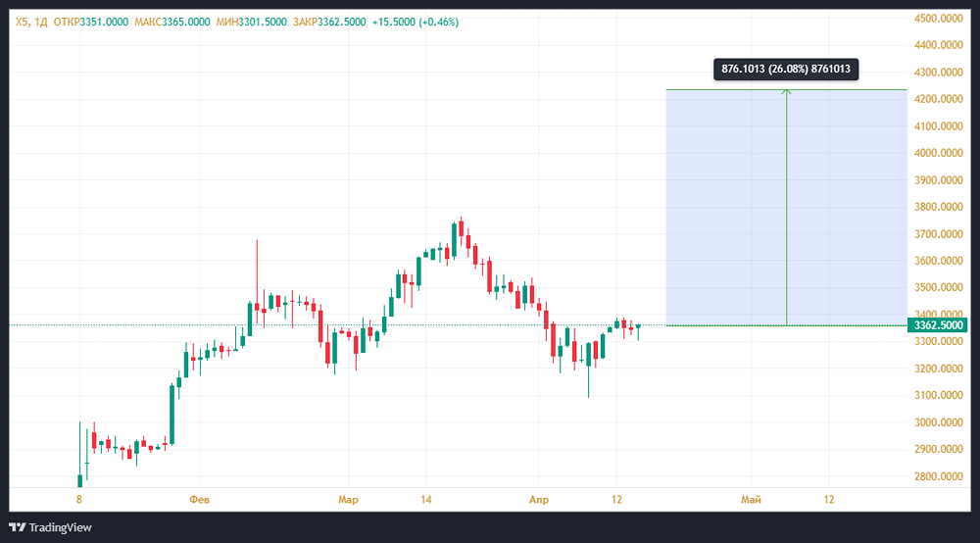The image size is (980, 543).
Task: Select the current price label 3362.5000
Action: (x=938, y=325)
